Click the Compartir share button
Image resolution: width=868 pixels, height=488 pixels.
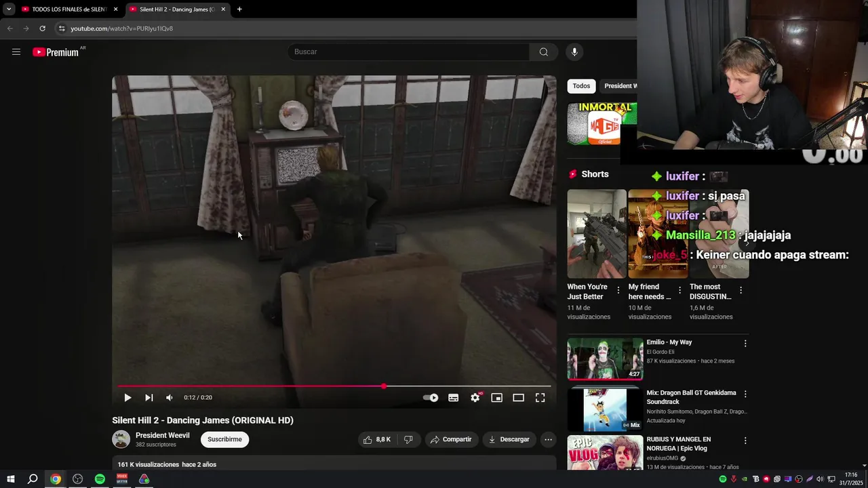[452, 439]
